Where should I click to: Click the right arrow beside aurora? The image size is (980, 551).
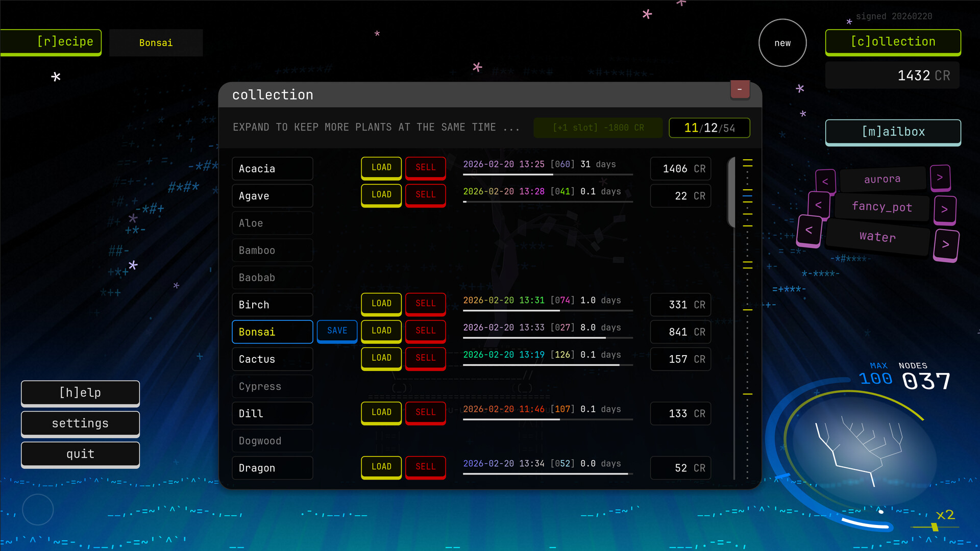click(941, 178)
